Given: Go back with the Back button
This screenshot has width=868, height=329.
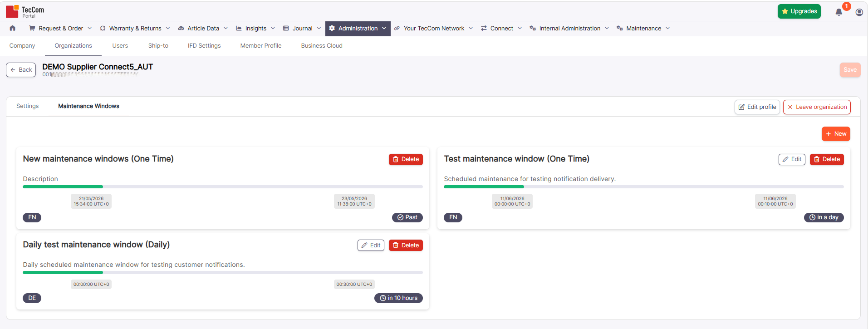Looking at the screenshot, I should pos(21,70).
